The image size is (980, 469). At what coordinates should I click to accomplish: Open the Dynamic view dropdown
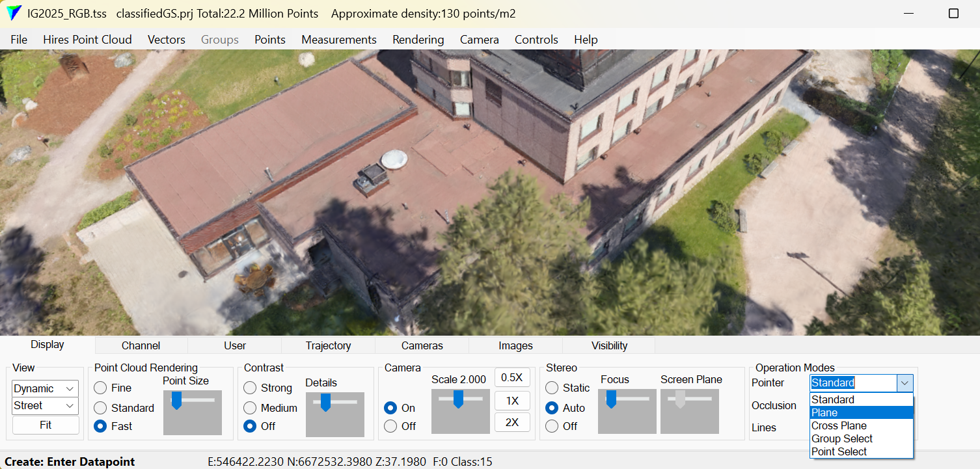pos(45,388)
